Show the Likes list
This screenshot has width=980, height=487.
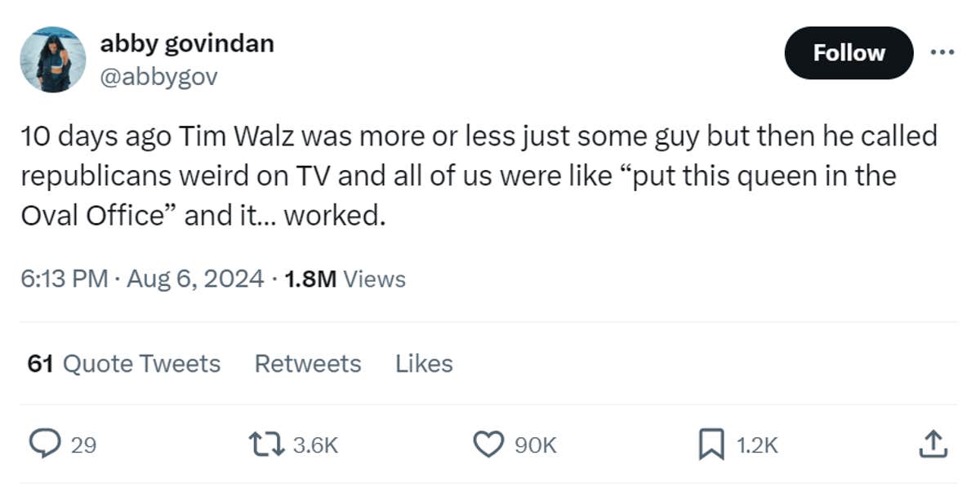coord(424,363)
